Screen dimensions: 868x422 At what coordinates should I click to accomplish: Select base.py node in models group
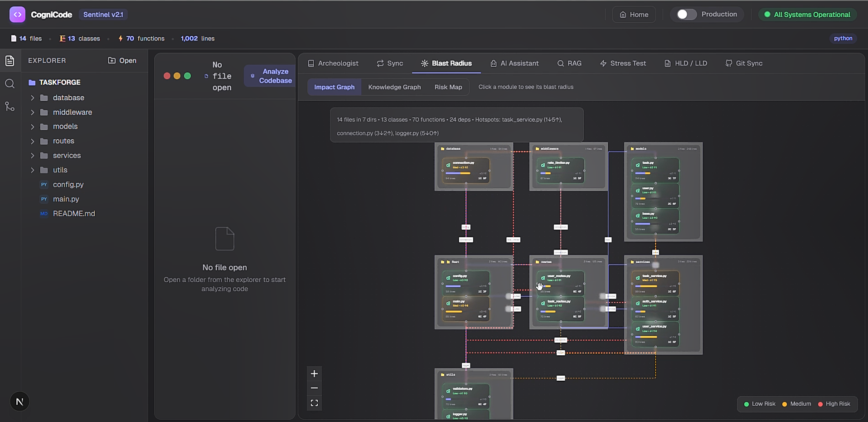tap(655, 221)
